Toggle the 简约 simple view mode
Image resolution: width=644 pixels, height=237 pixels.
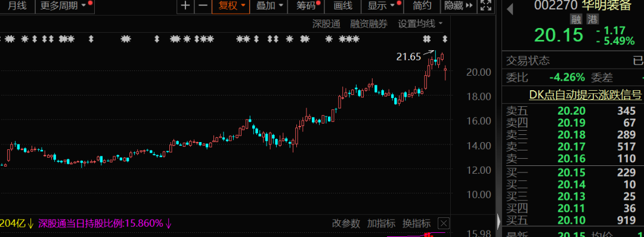point(422,6)
